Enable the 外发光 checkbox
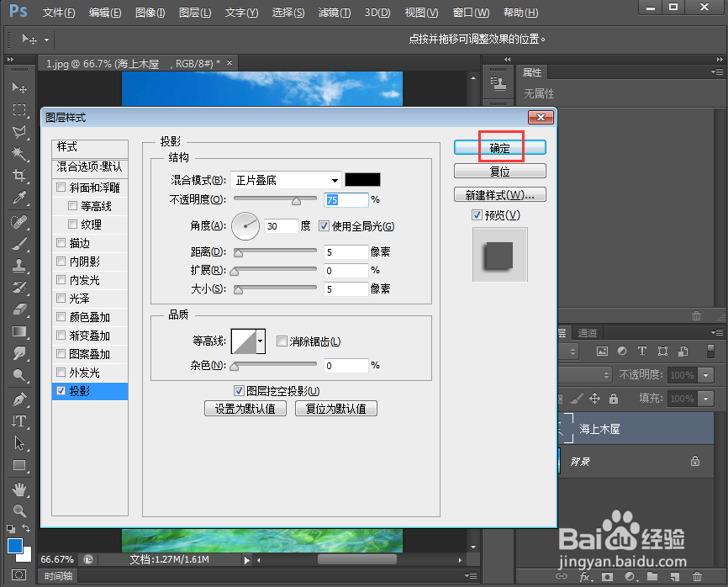Viewport: 728px width, 587px height. [x=61, y=372]
